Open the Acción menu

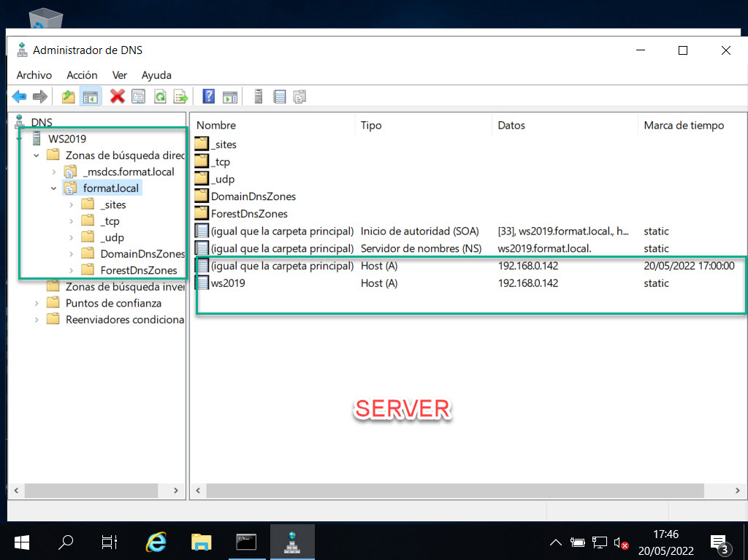coord(82,75)
